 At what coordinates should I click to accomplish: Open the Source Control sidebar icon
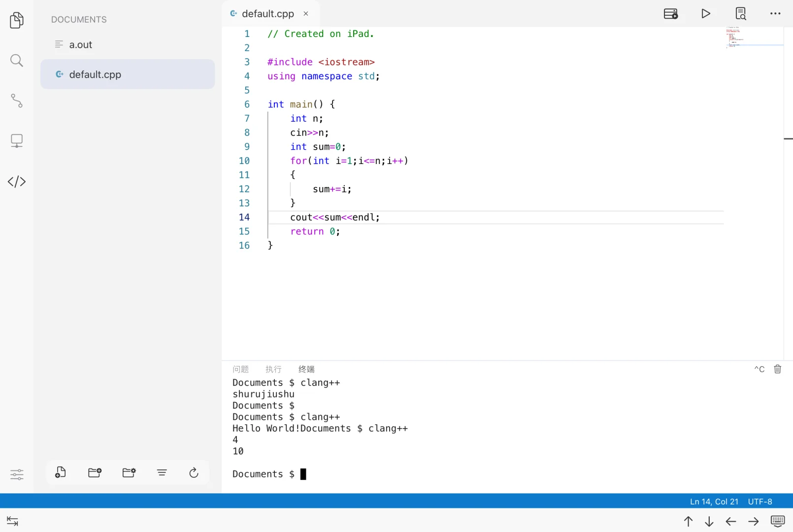17,101
